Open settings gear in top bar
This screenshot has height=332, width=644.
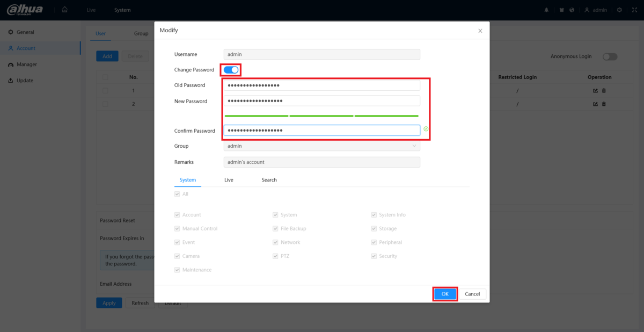click(620, 10)
